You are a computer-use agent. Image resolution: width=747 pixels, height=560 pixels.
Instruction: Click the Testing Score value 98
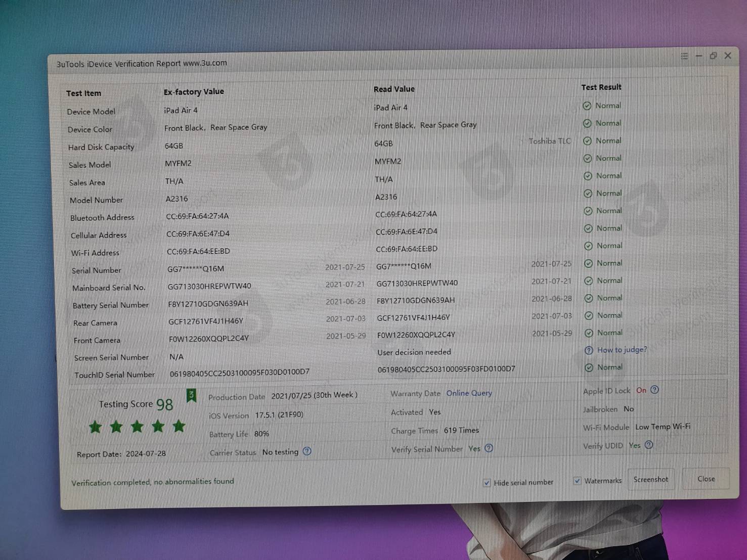tap(165, 404)
